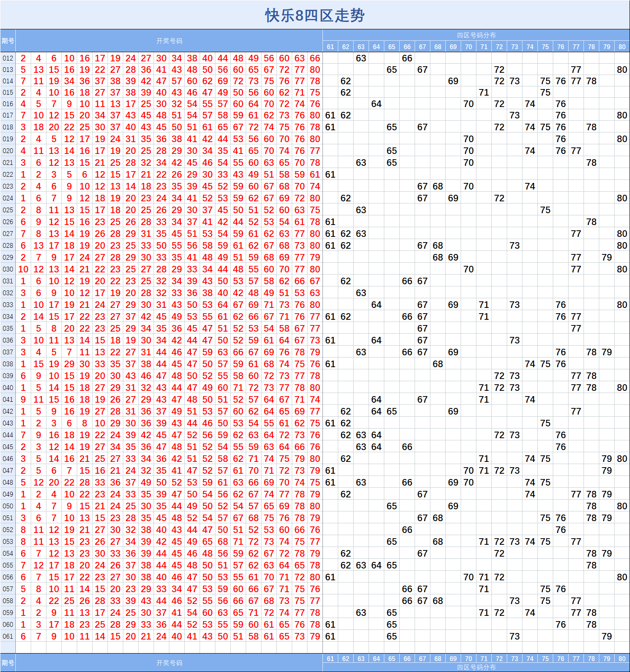Click black 70 in distribution area of row 056
Screen dimensions: 630x672
[469, 577]
